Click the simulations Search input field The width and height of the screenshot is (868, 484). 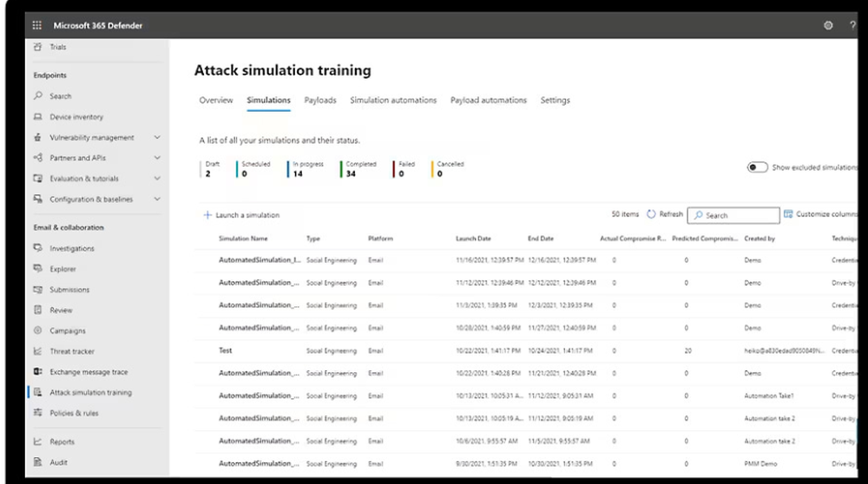point(733,215)
